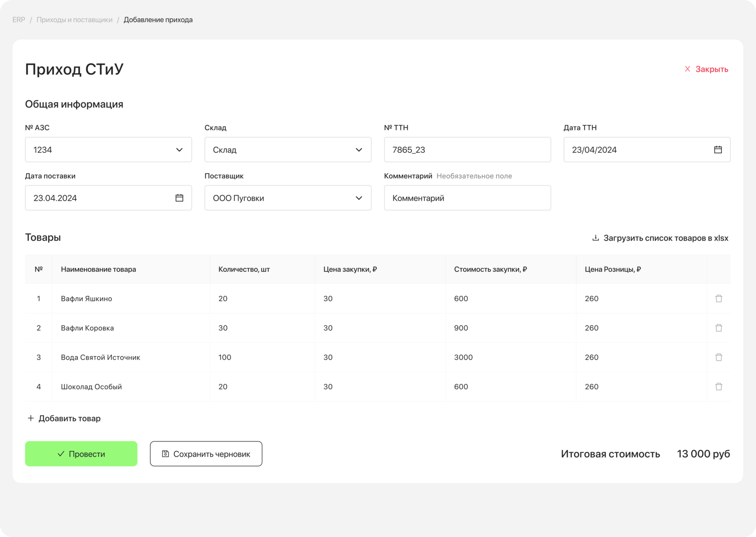Click into the Комментарий field
This screenshot has height=537, width=756.
[467, 198]
